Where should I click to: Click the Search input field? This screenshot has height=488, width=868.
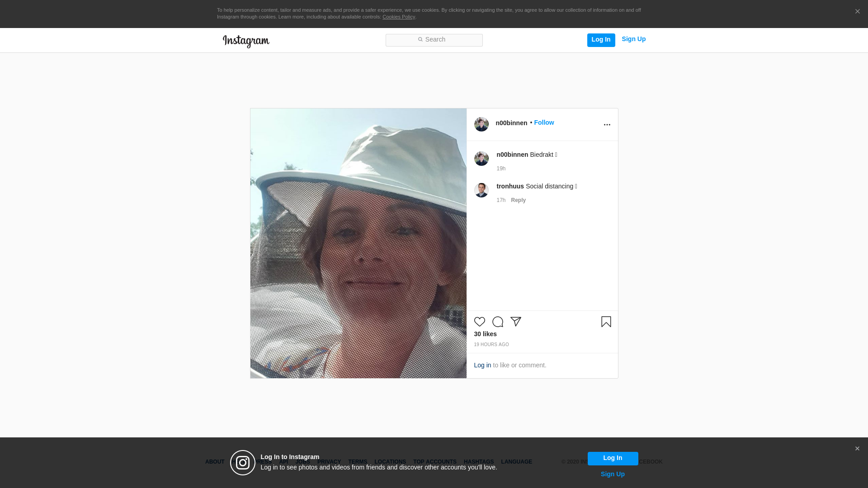434,40
